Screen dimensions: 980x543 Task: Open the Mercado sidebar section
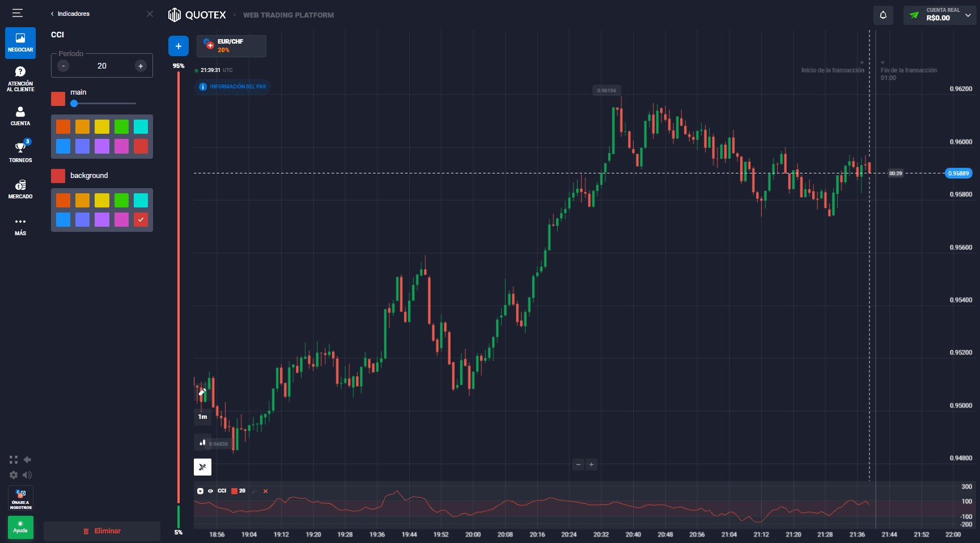pyautogui.click(x=20, y=189)
